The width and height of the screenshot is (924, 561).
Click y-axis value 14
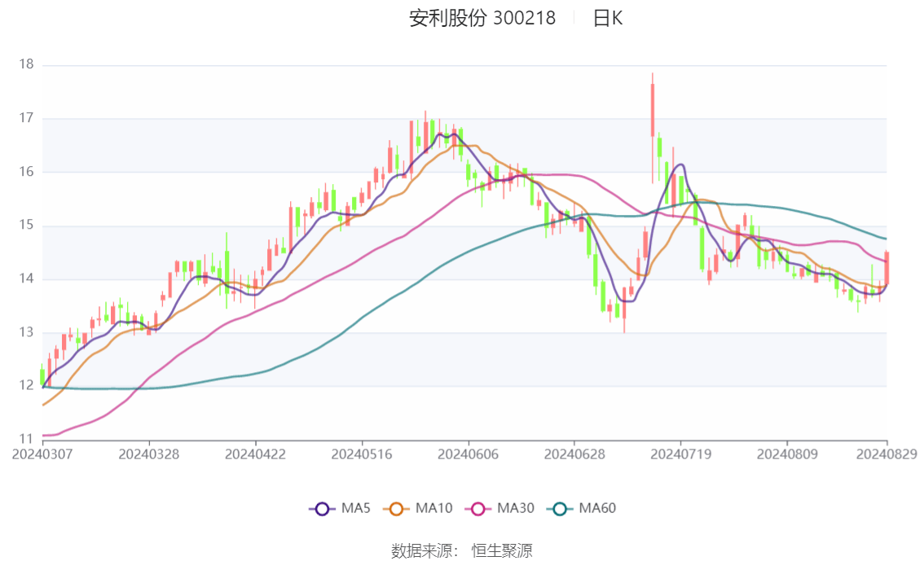[26, 278]
